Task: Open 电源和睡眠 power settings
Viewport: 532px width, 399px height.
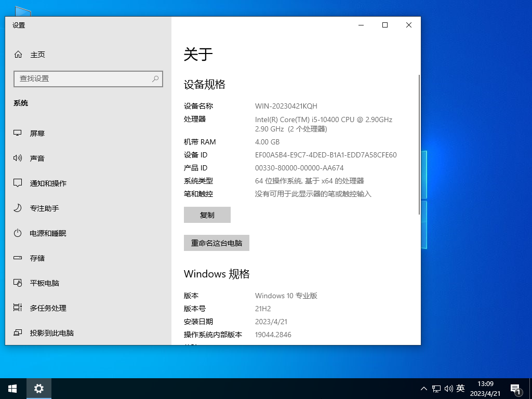Action: tap(48, 233)
